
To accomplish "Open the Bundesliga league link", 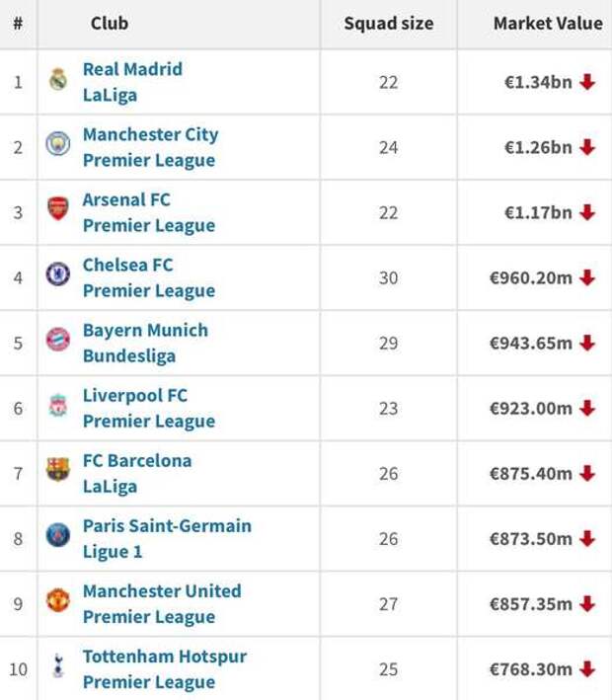I will pos(129,356).
